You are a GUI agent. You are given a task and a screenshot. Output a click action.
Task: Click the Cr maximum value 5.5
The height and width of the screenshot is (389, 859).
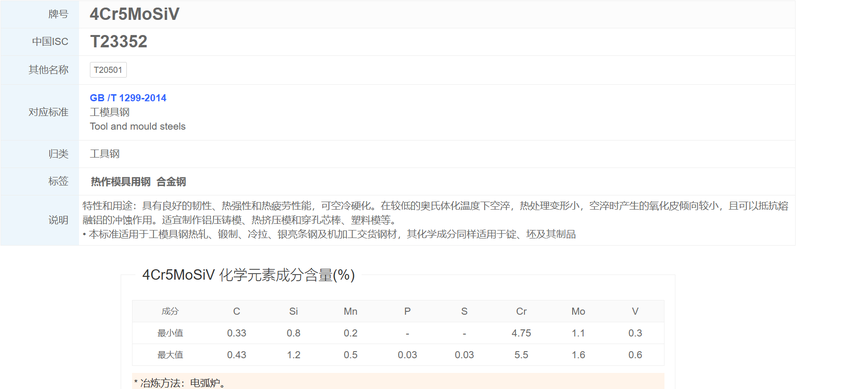(x=521, y=355)
